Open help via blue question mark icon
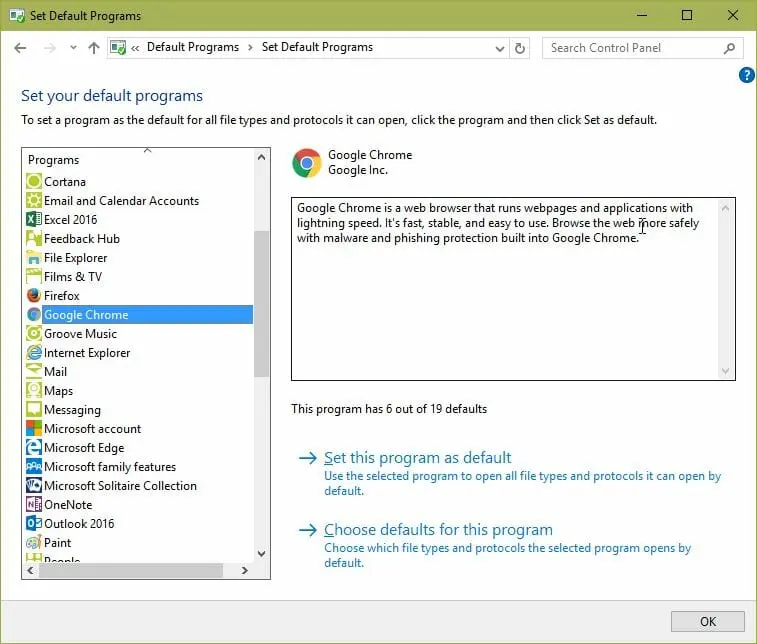757x644 pixels. coord(747,75)
